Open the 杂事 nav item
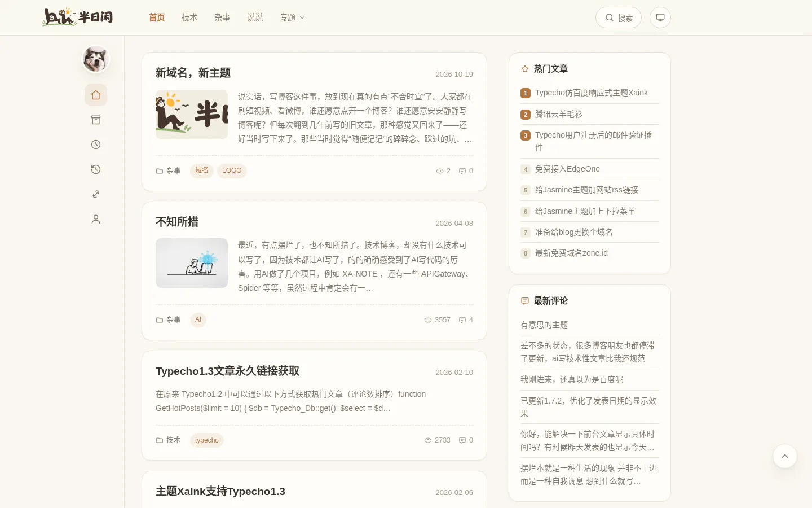812x508 pixels. [222, 17]
